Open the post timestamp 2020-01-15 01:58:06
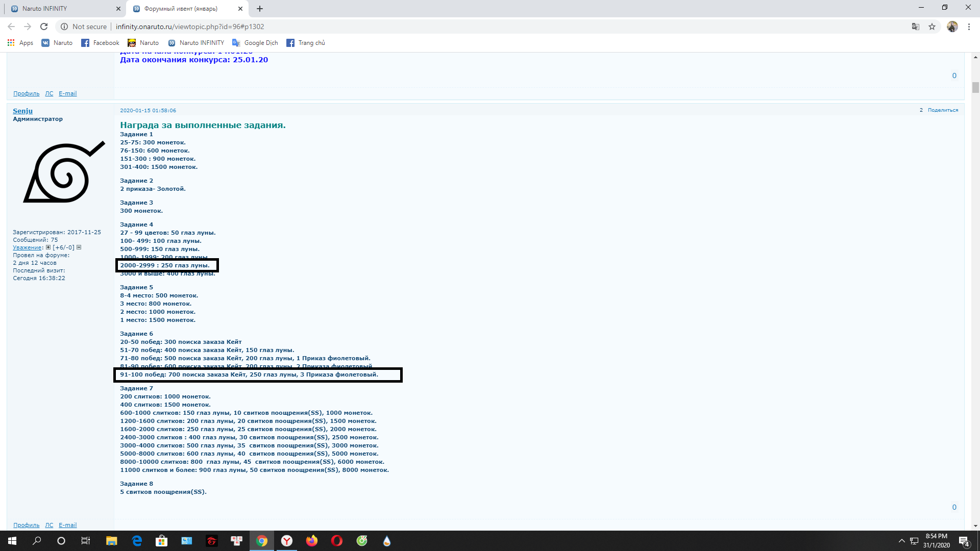The width and height of the screenshot is (980, 551). (x=148, y=110)
